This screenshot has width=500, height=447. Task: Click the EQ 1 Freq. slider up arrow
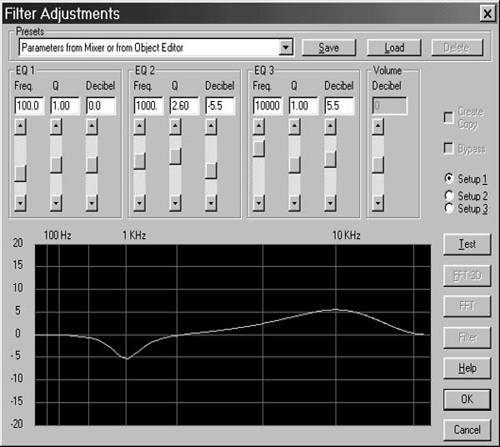[x=20, y=127]
